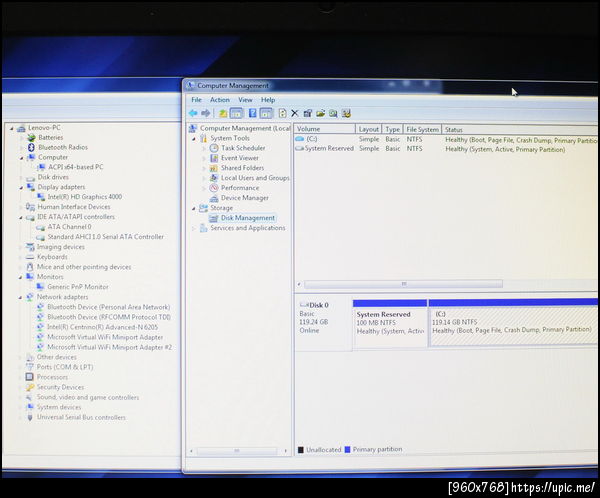Click the blue Primary partition legend swatch
This screenshot has height=498, width=600.
(x=347, y=449)
